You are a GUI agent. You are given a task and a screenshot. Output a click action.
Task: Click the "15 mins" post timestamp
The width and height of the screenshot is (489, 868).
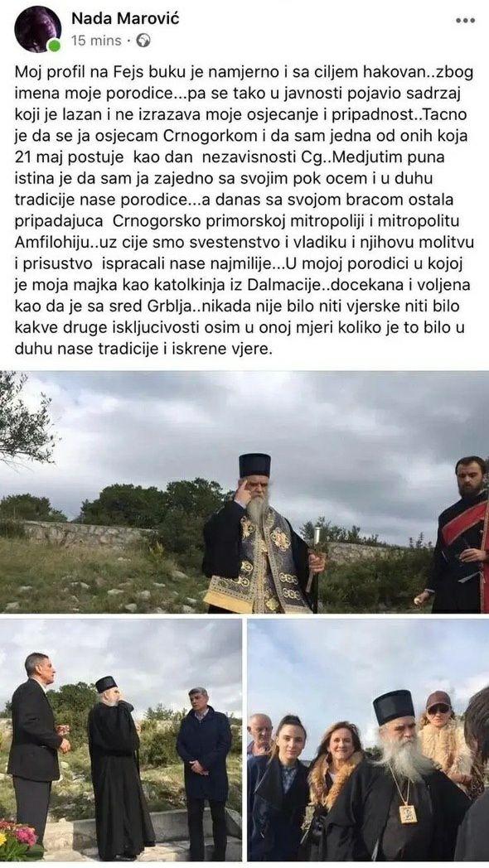point(96,41)
